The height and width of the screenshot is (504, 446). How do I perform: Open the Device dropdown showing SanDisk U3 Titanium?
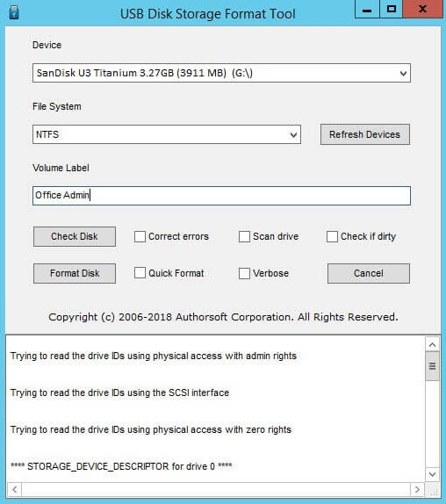pyautogui.click(x=221, y=73)
